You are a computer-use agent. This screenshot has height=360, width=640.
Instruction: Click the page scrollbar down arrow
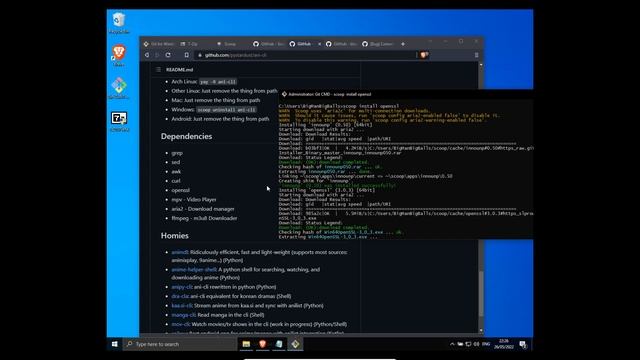point(480,330)
